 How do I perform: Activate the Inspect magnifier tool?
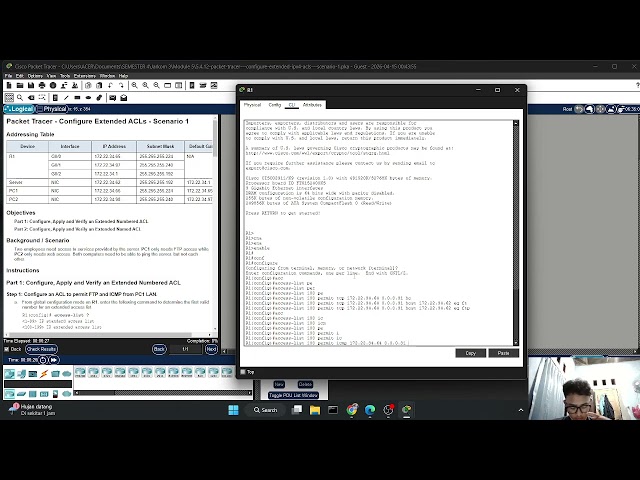click(x=20, y=98)
